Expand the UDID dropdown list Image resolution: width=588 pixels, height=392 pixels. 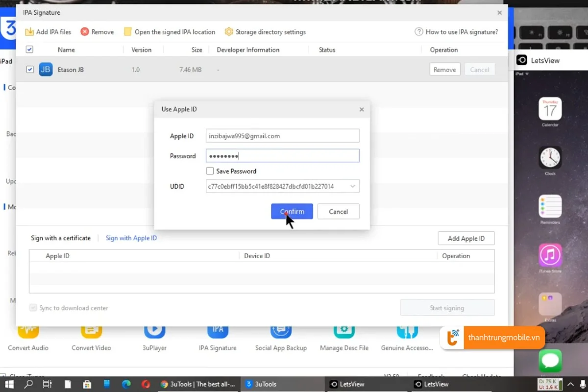(353, 186)
